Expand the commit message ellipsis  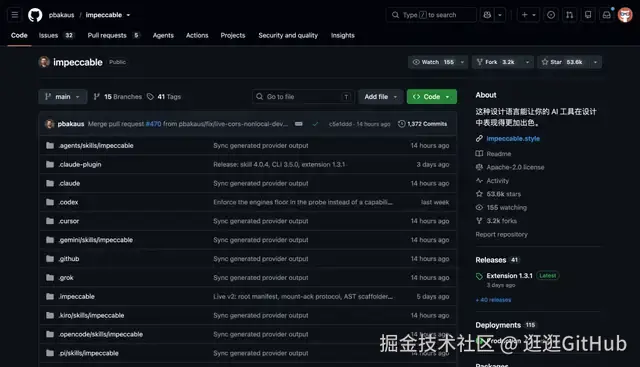pos(299,124)
